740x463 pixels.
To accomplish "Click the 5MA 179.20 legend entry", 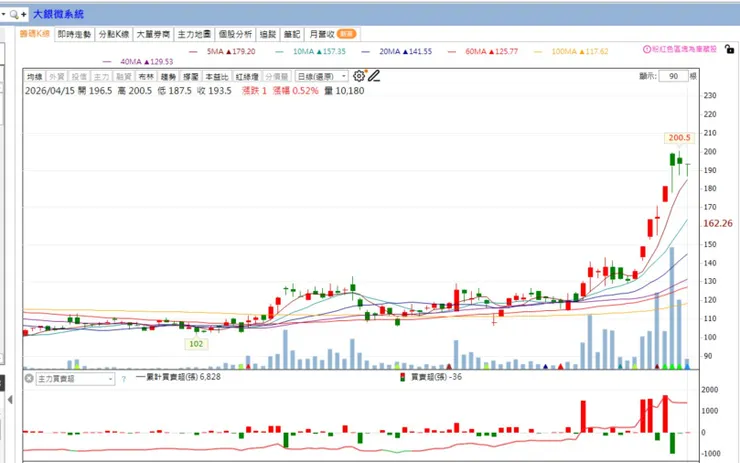I will (x=222, y=51).
